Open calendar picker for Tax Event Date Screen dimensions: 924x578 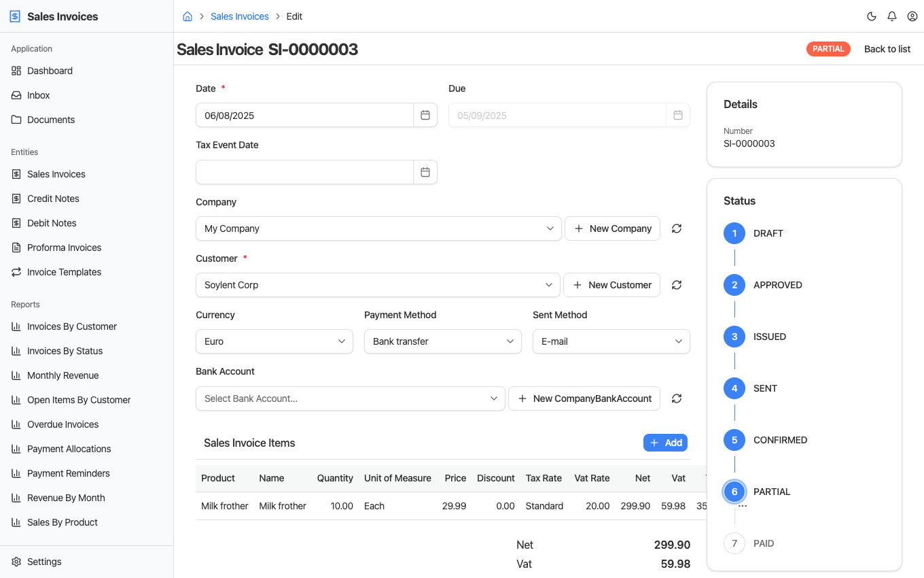click(425, 172)
